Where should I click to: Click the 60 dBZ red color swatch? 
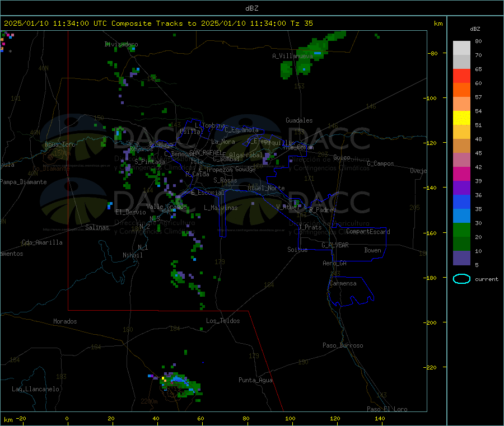pos(461,76)
